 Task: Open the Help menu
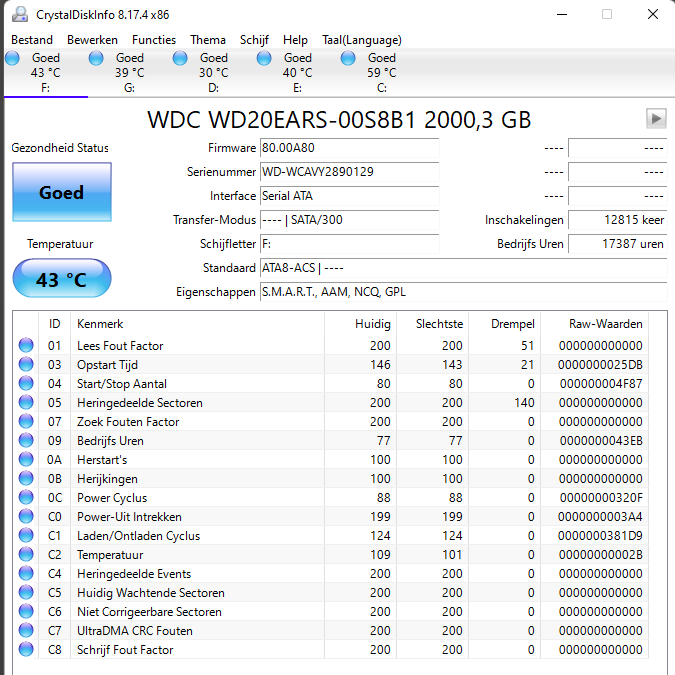point(295,40)
